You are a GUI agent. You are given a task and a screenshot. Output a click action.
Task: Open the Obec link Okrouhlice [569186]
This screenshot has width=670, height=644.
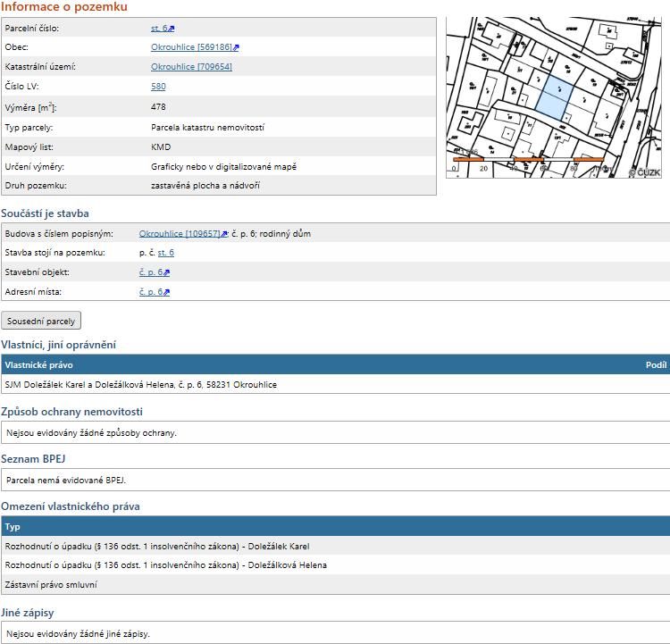click(x=191, y=47)
